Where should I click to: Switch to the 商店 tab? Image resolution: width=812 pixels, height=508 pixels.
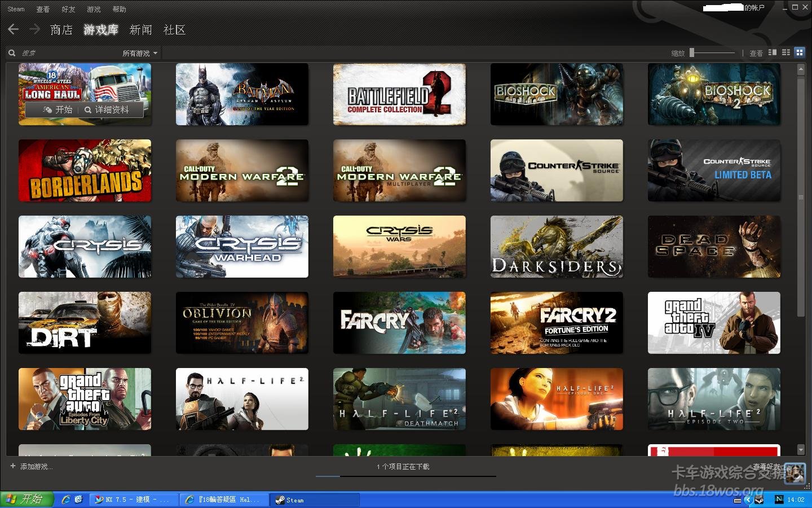pos(61,30)
